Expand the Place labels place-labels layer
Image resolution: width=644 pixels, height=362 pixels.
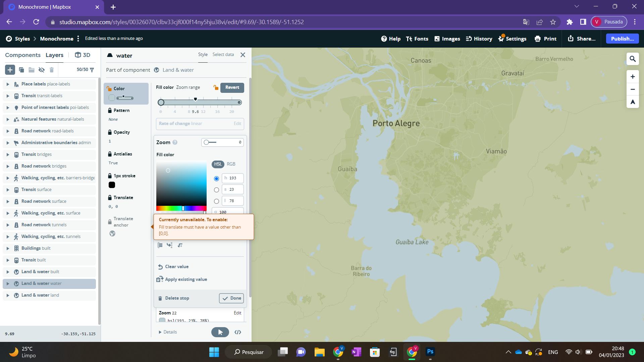click(8, 84)
